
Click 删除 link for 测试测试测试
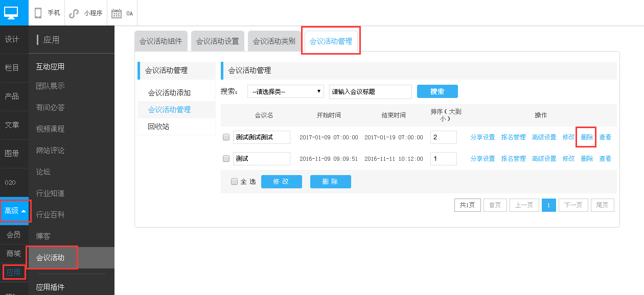click(587, 137)
